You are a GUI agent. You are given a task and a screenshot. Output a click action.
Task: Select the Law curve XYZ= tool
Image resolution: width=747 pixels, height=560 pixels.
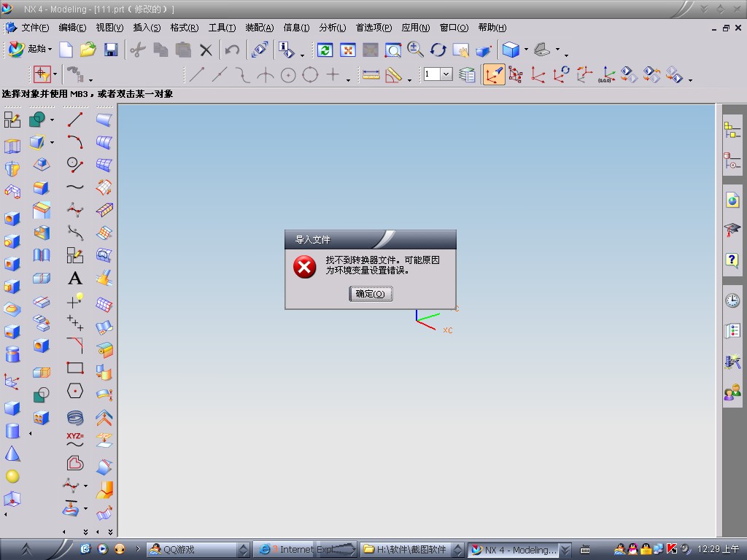pyautogui.click(x=75, y=440)
